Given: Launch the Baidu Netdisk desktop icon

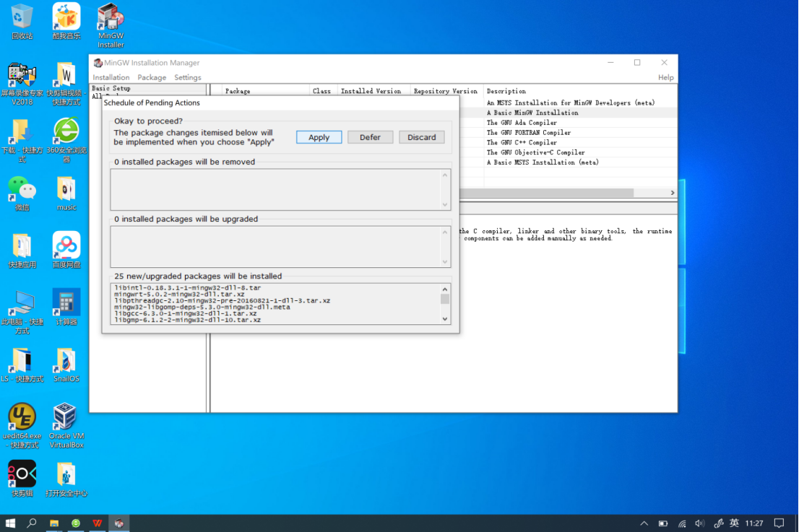Looking at the screenshot, I should 66,250.
